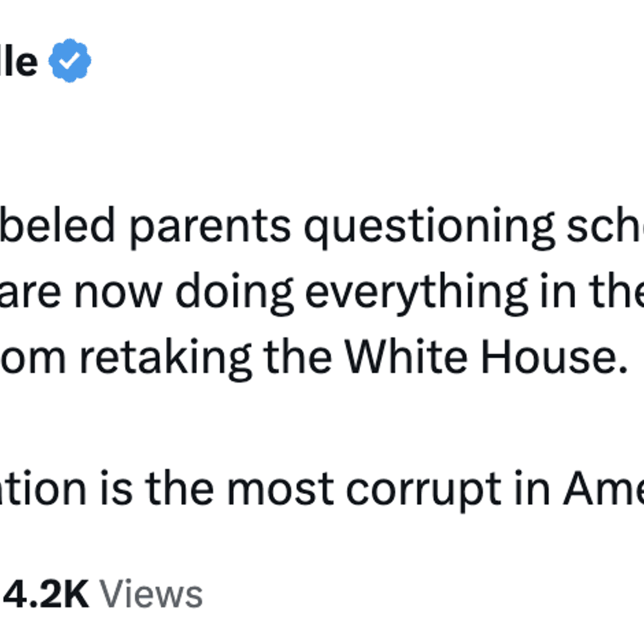Click the word "questioning" in the tweet
This screenshot has height=644, width=644.
click(x=430, y=228)
